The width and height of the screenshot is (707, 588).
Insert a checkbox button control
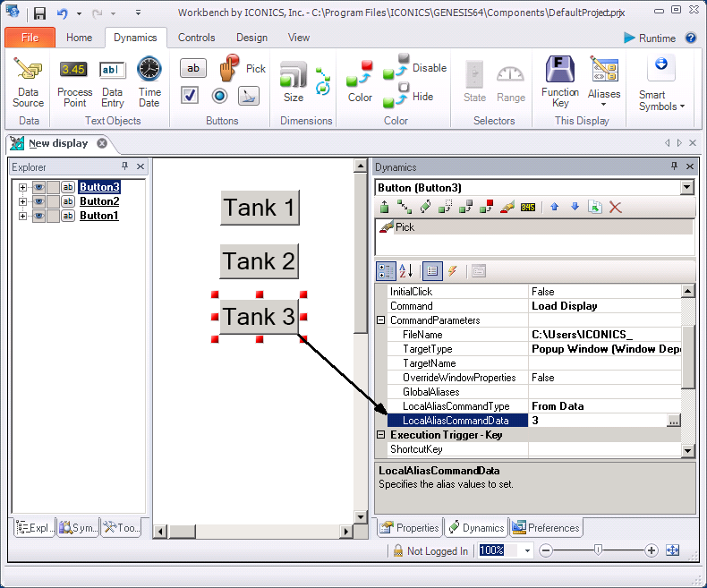(x=190, y=95)
